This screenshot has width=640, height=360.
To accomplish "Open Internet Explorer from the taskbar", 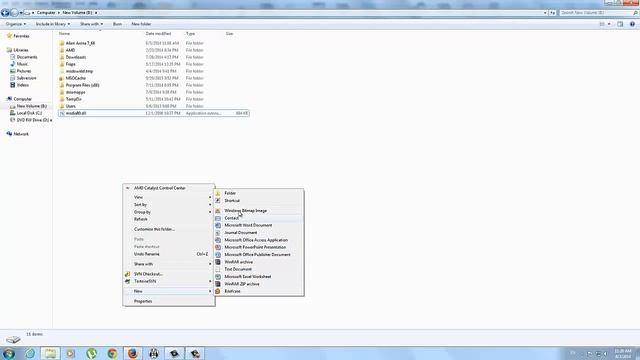I will coord(30,353).
